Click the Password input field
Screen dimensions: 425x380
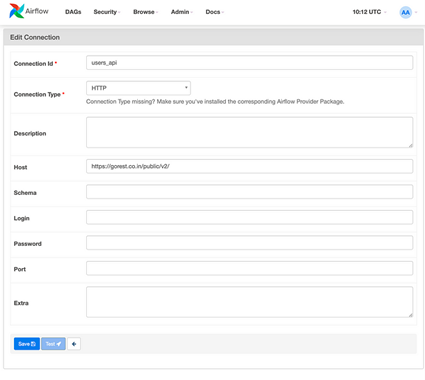(x=249, y=243)
